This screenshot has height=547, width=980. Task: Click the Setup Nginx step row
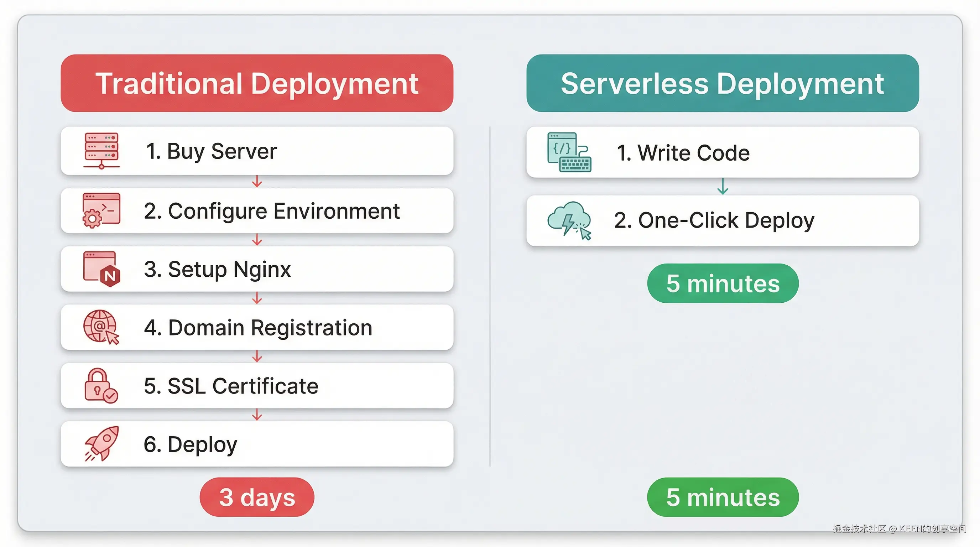click(x=257, y=269)
